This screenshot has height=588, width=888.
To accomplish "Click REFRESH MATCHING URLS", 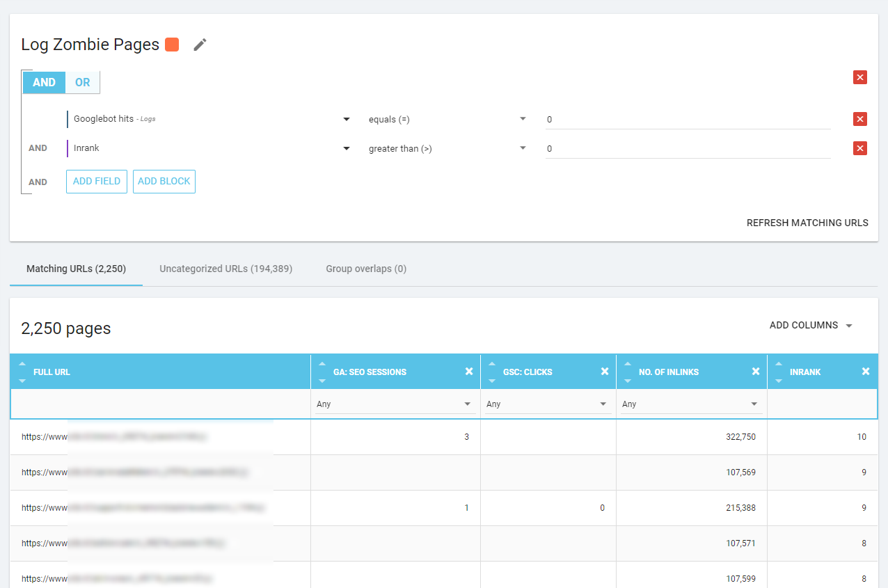I will click(807, 223).
